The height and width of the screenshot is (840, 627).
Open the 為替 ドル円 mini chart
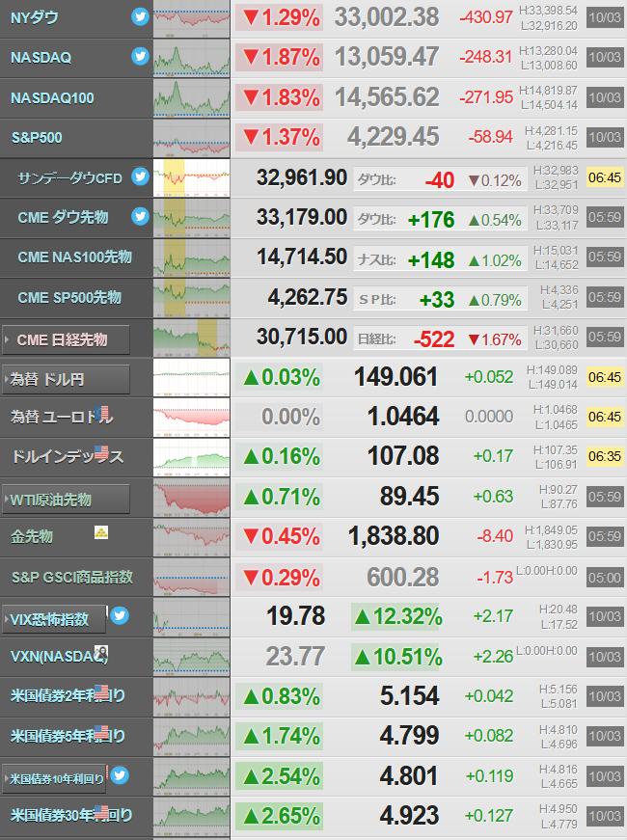click(191, 378)
